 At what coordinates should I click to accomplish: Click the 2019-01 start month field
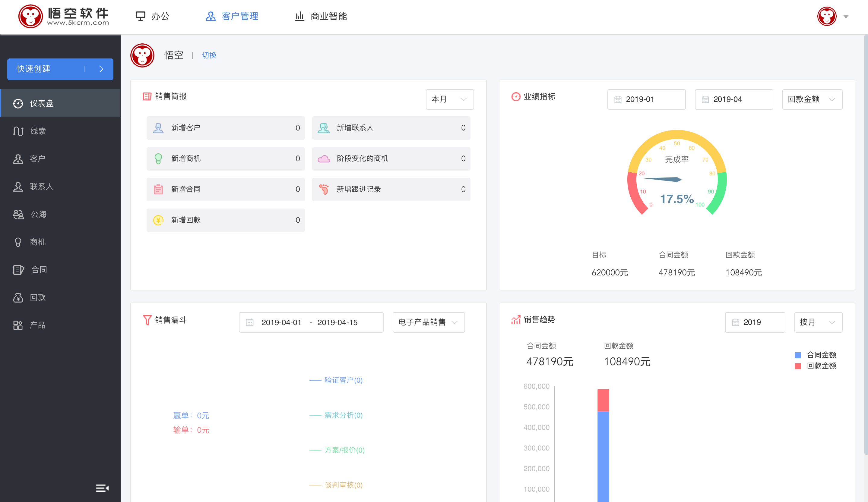(646, 99)
